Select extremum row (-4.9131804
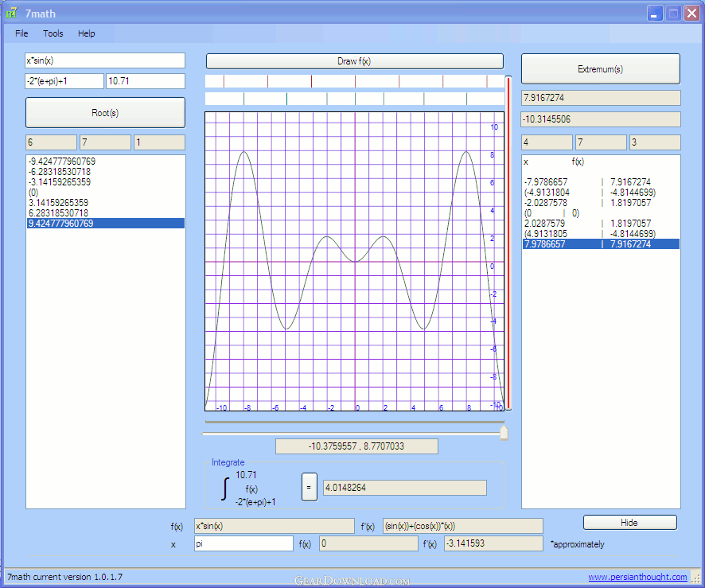Viewport: 705px width, 588px height. click(x=601, y=193)
